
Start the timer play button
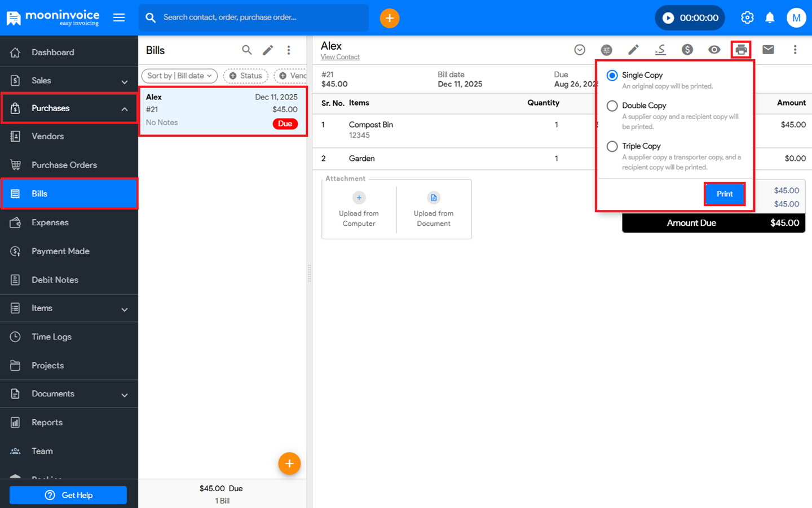tap(668, 18)
